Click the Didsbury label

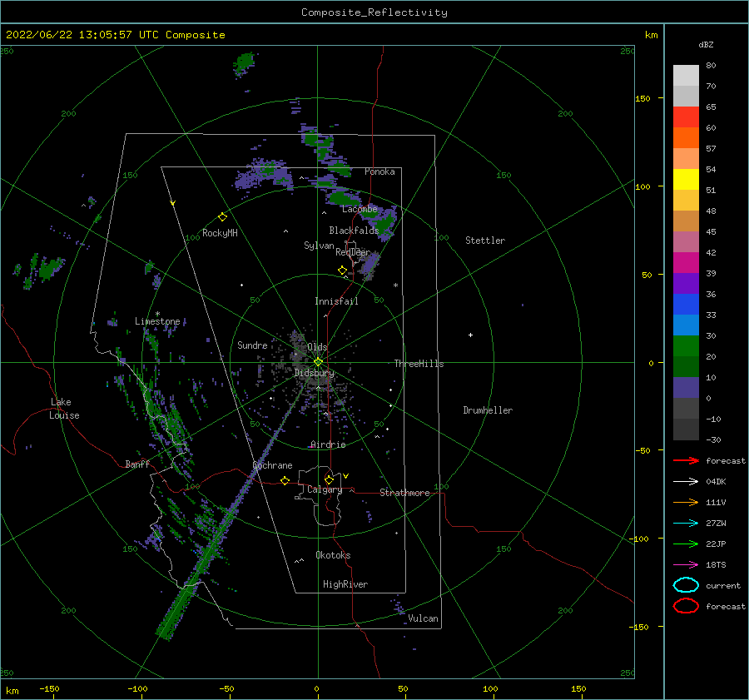[315, 373]
